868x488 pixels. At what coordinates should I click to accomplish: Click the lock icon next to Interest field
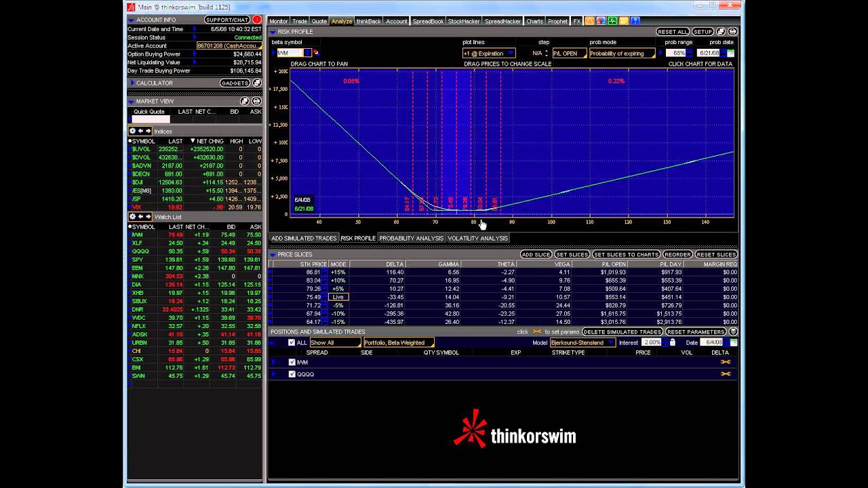[672, 343]
